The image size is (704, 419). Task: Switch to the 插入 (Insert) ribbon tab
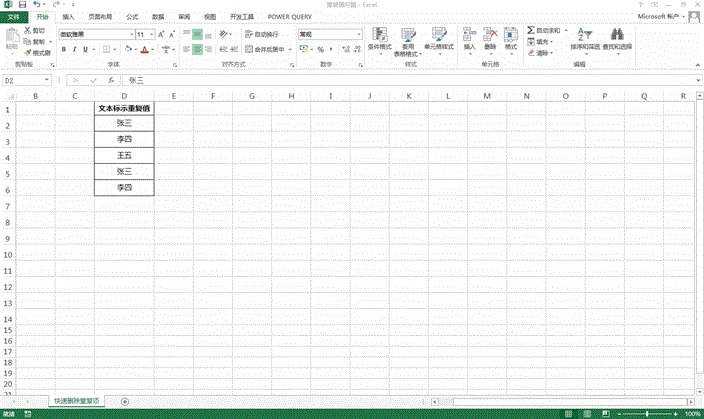click(x=67, y=17)
